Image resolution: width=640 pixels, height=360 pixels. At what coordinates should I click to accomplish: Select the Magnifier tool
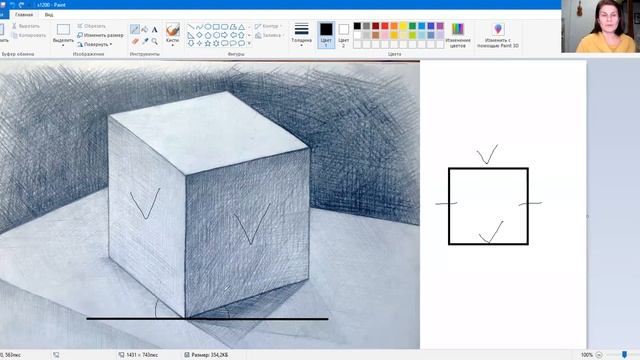[155, 41]
